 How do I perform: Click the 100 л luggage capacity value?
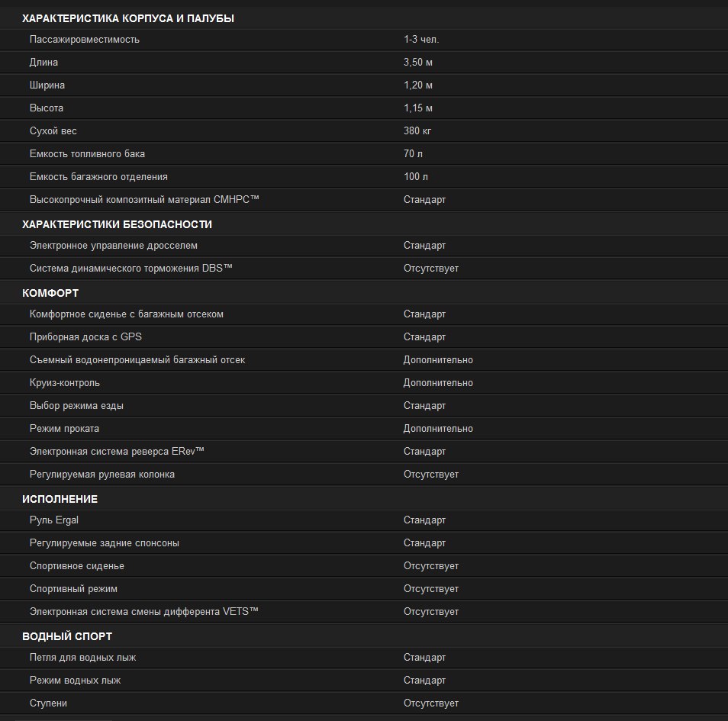[416, 177]
